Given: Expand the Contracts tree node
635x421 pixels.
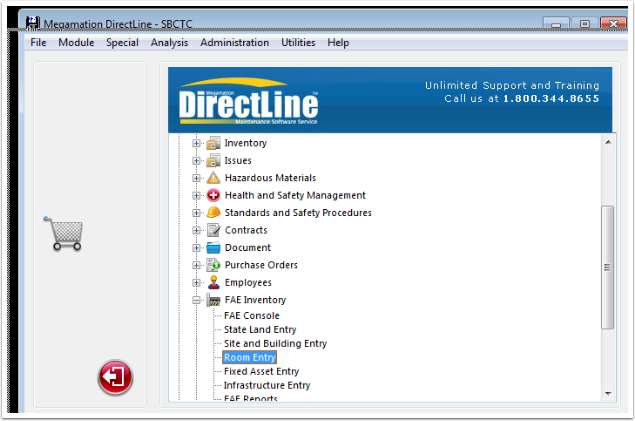Looking at the screenshot, I should pyautogui.click(x=196, y=230).
